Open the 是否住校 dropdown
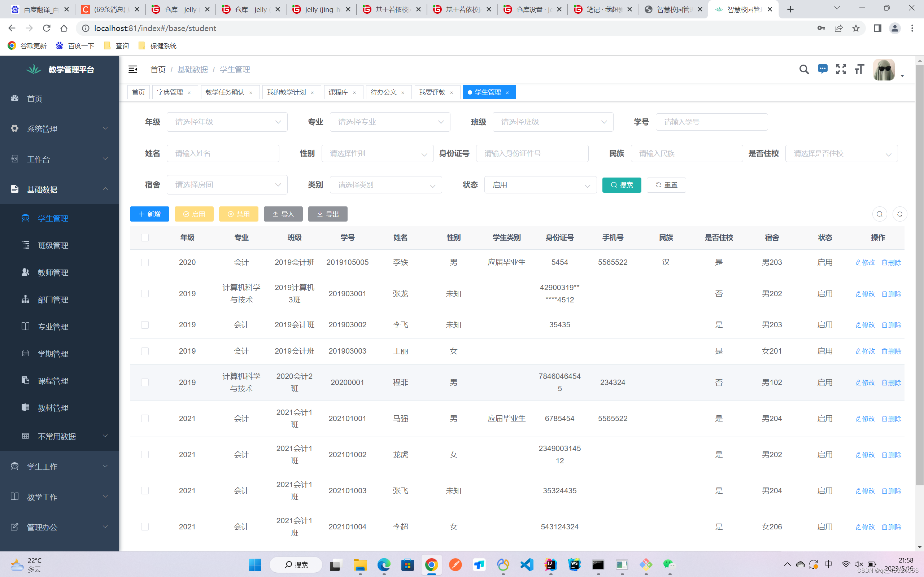This screenshot has height=577, width=924. tap(841, 153)
